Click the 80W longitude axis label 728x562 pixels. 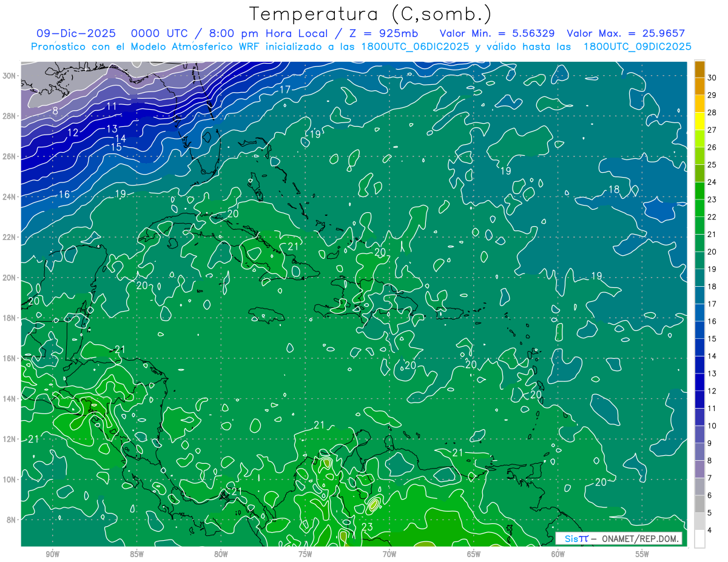coord(221,554)
